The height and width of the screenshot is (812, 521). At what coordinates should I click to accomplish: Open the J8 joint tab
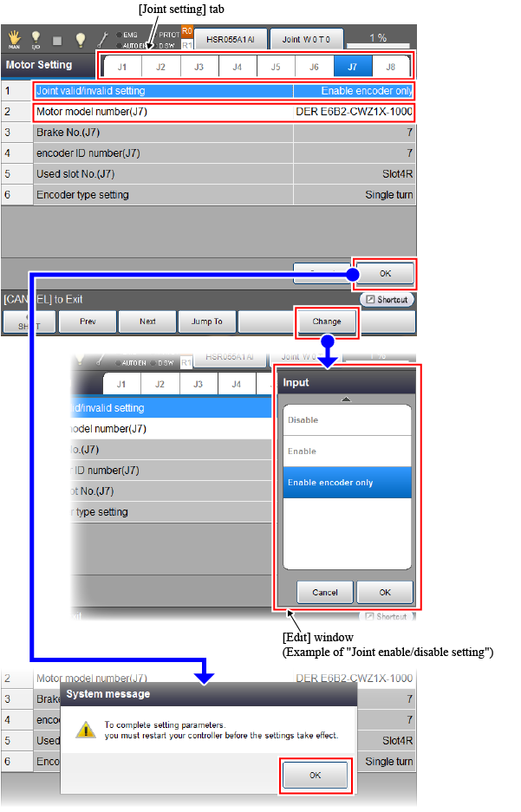391,66
